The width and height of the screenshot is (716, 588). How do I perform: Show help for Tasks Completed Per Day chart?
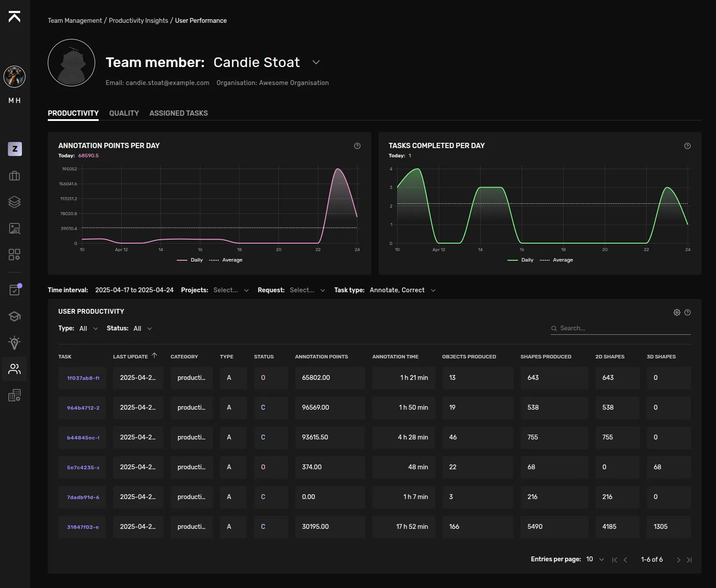(688, 146)
